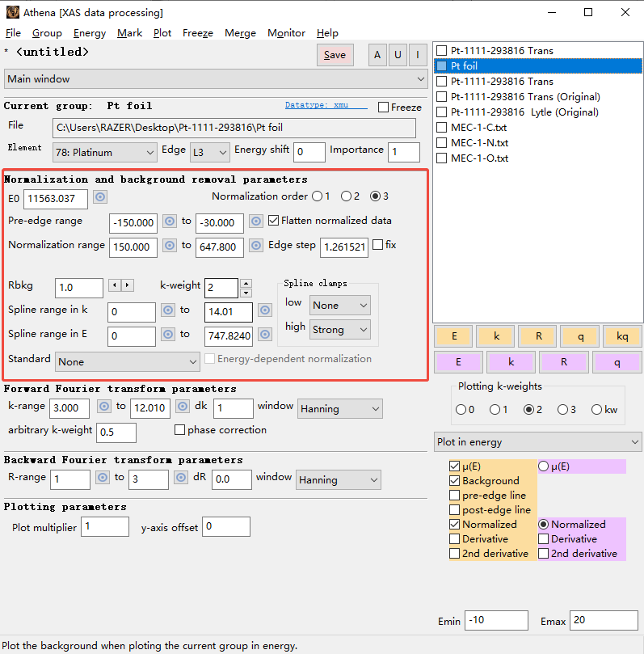Expand the high spline clamp Strong dropdown

pyautogui.click(x=339, y=330)
